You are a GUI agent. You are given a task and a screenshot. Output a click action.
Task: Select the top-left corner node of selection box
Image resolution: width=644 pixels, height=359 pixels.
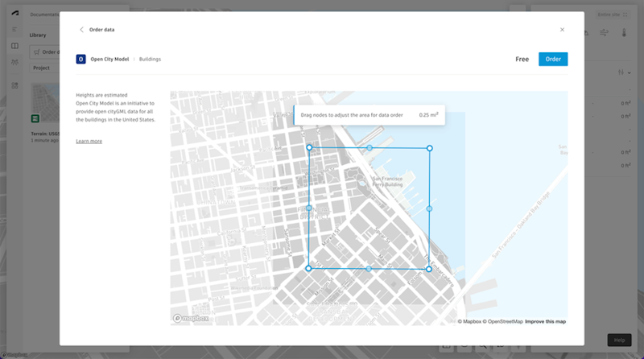coord(309,147)
